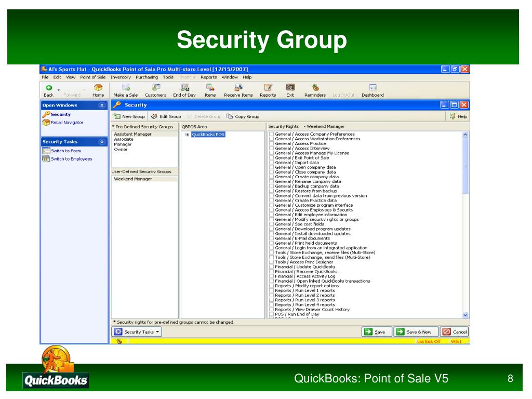Open the Customers toolbar icon
The image size is (532, 399).
click(156, 87)
